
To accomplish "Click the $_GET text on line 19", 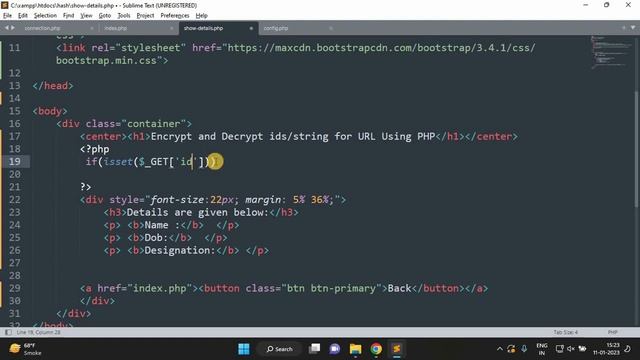I will click(153, 162).
